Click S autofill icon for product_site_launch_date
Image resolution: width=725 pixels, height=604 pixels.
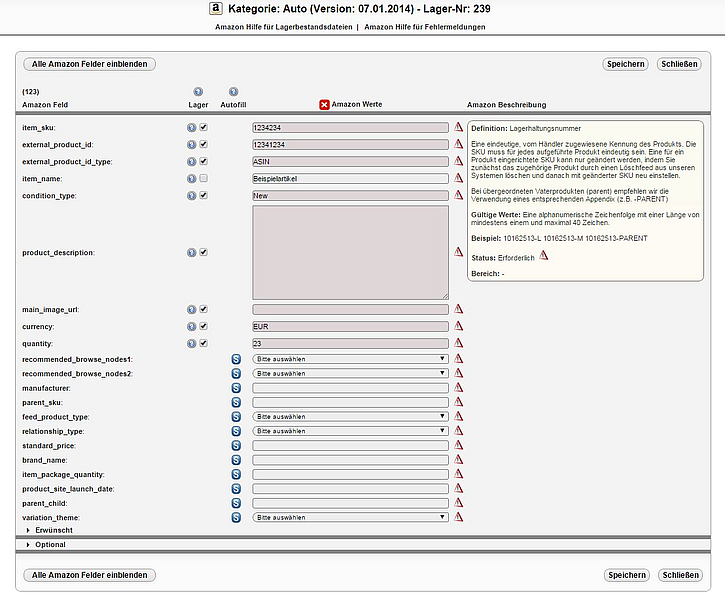tap(236, 489)
